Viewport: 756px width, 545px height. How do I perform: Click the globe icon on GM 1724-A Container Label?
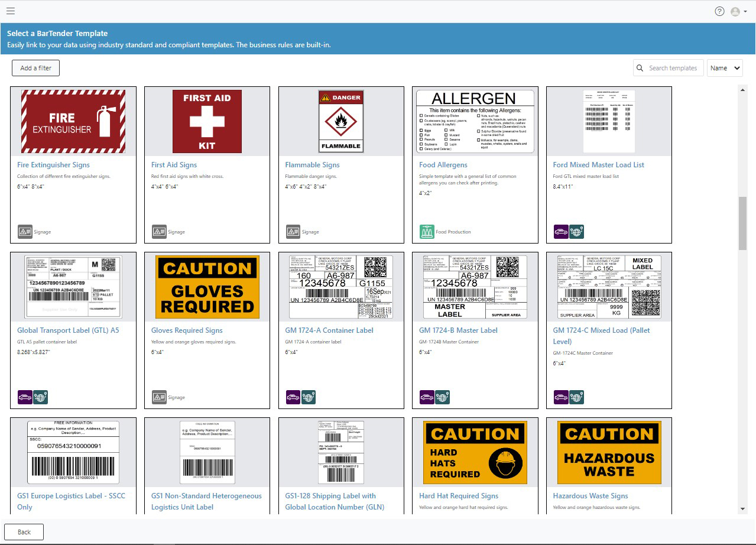click(x=308, y=397)
